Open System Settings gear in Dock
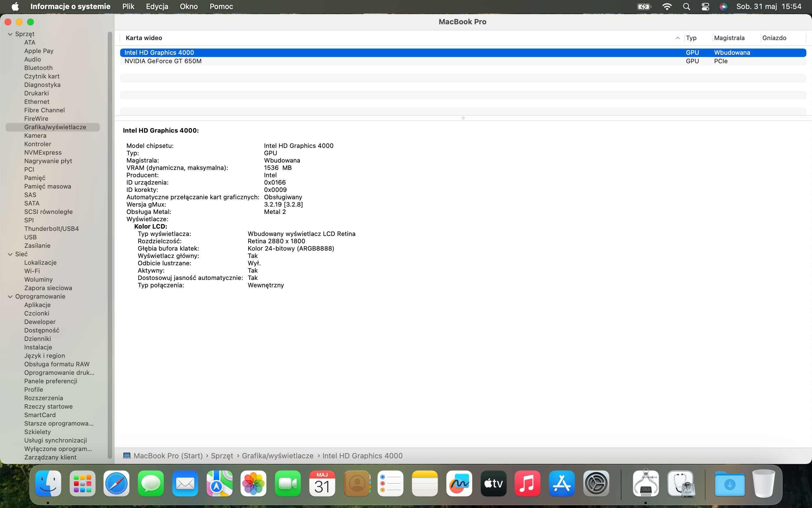The image size is (812, 508). tap(596, 483)
